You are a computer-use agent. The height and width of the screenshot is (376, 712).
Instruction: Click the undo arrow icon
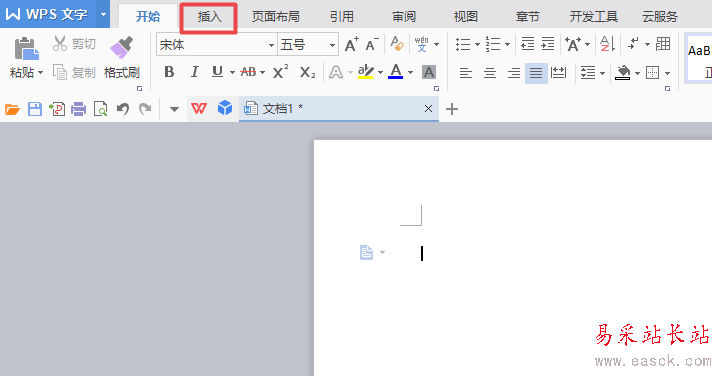(x=123, y=109)
